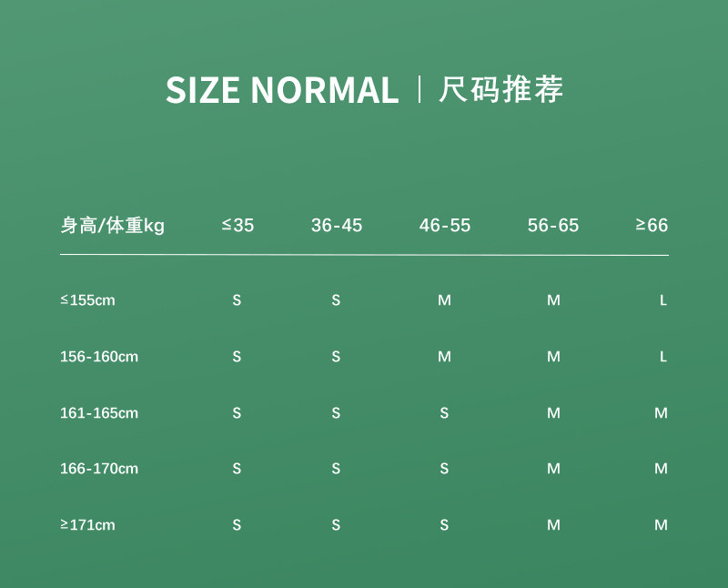Screen dimensions: 728x588
Task: Click the SIZE NORMAL heading
Action: [x=282, y=89]
